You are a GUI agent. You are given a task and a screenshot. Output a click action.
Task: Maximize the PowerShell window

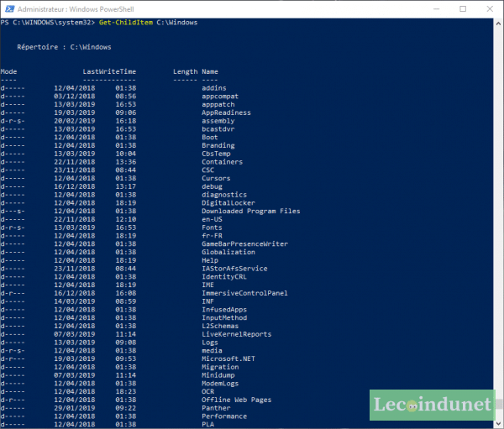[463, 9]
